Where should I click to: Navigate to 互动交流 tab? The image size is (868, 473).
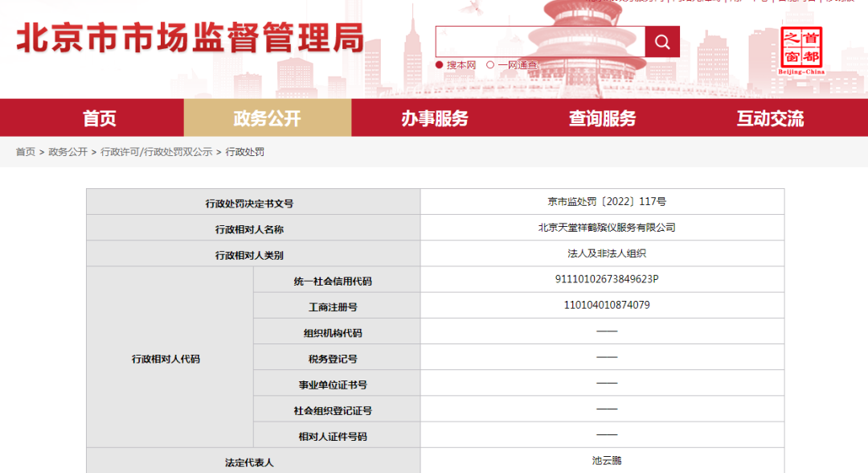[770, 118]
